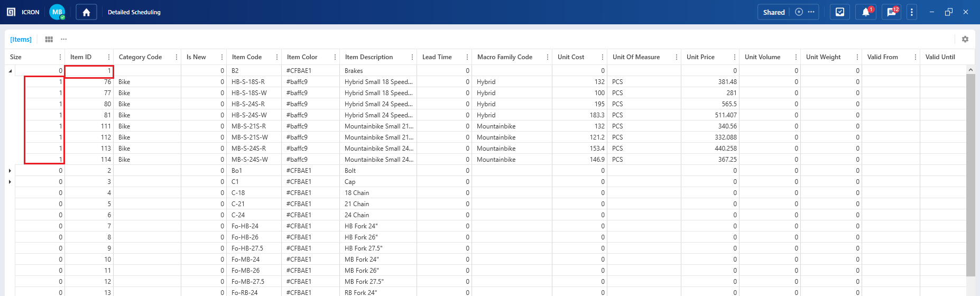Image resolution: width=980 pixels, height=296 pixels.
Task: Open the Unit Volume column menu
Action: click(x=796, y=57)
